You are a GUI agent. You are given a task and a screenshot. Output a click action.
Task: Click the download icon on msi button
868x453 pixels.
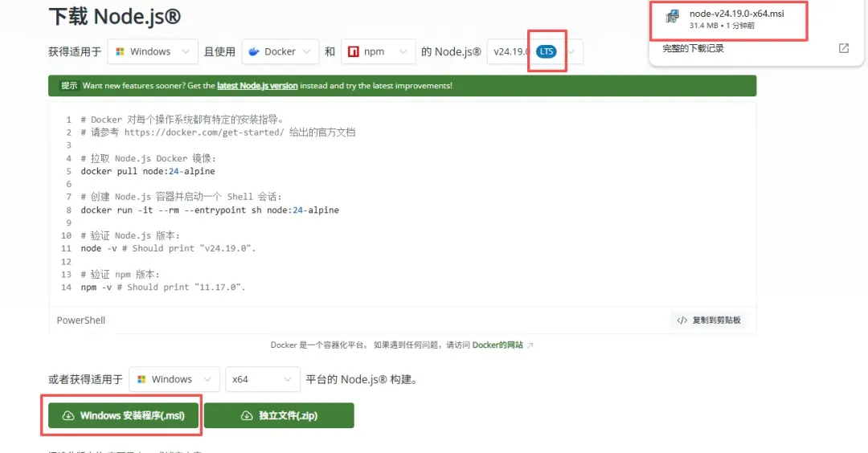[x=68, y=415]
